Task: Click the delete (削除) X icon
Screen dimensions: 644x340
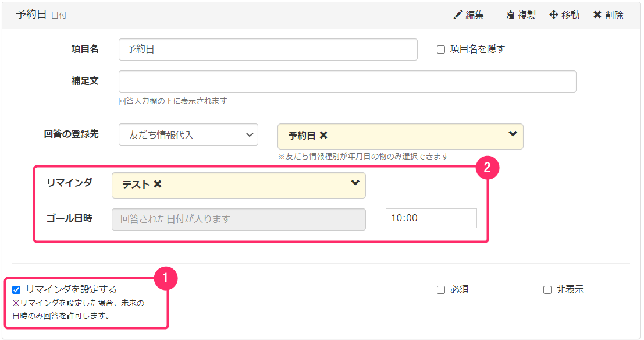Action: tap(597, 15)
